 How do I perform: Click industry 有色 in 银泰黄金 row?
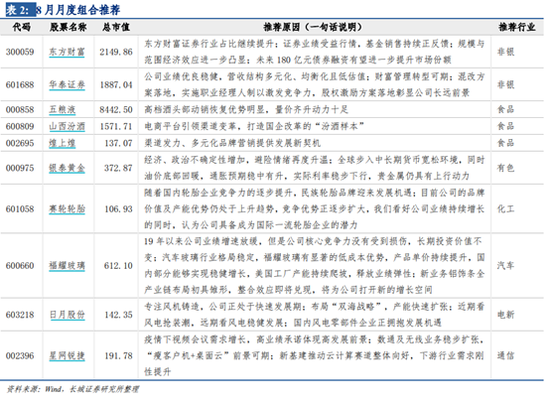point(505,168)
